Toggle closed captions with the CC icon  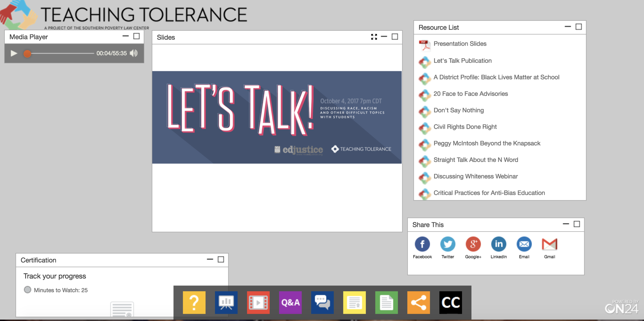(451, 302)
